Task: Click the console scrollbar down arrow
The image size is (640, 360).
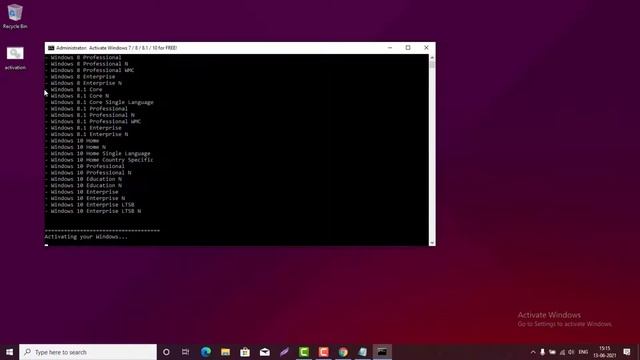Action: [432, 242]
